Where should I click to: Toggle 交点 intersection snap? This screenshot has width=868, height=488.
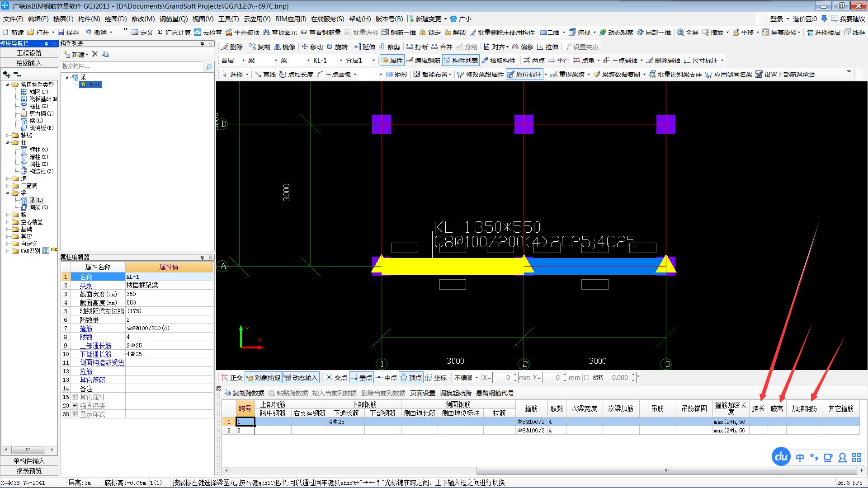pyautogui.click(x=337, y=377)
